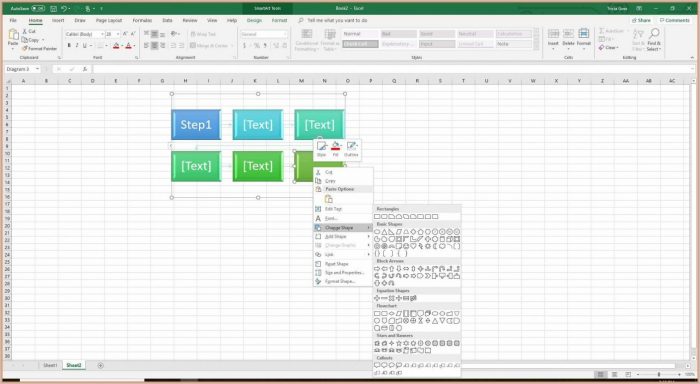The width and height of the screenshot is (700, 384).
Task: Click the Style icon in mini toolbar
Action: (321, 146)
